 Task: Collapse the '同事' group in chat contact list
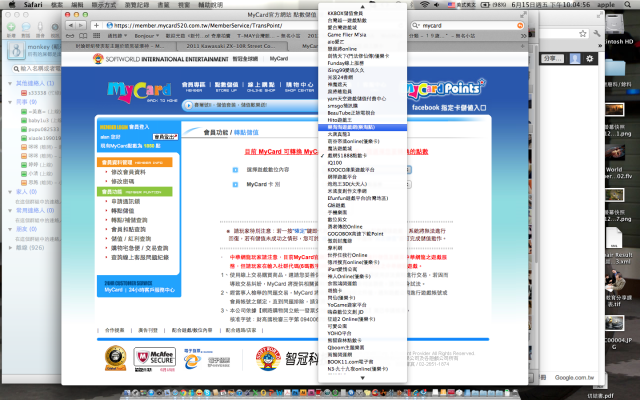10,102
